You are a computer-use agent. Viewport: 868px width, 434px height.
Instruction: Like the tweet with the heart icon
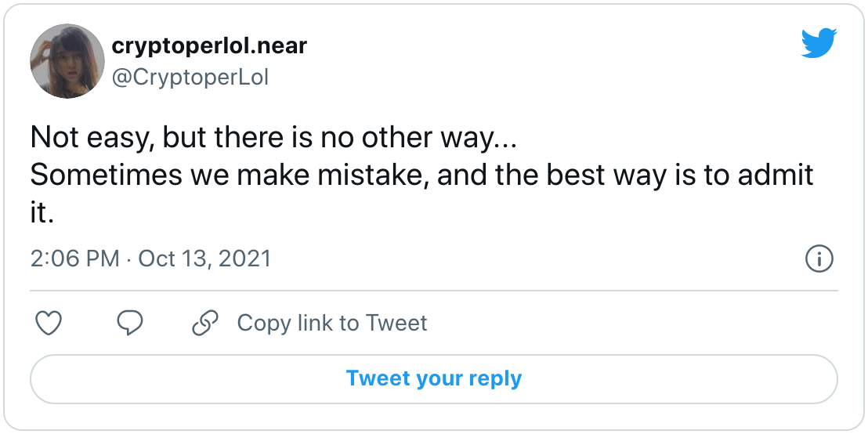[x=48, y=323]
